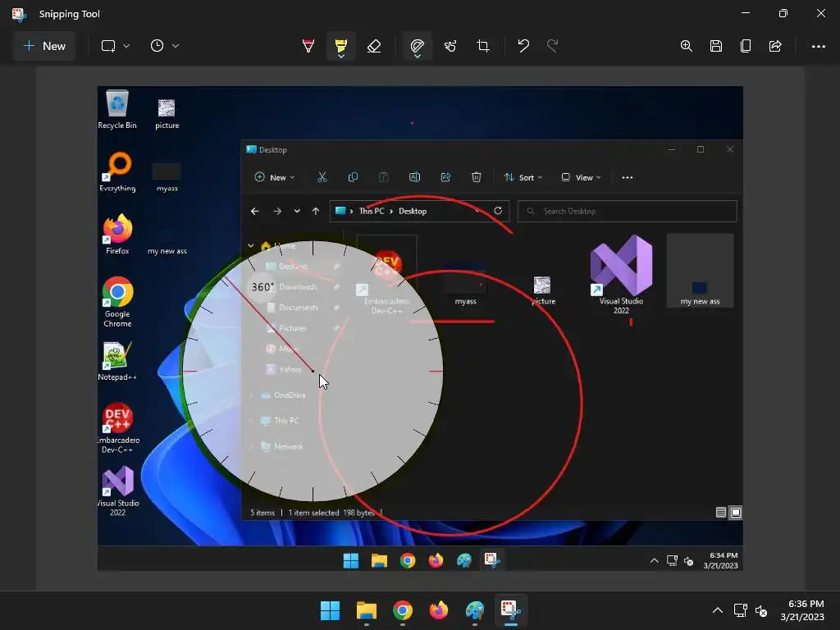The image size is (840, 630).
Task: Open File Explorer from bottom taskbar
Action: pyautogui.click(x=367, y=610)
